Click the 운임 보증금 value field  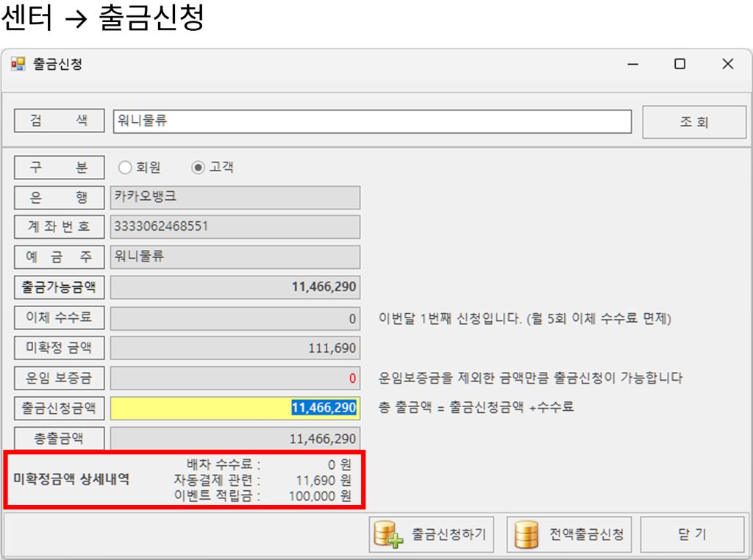coord(235,378)
